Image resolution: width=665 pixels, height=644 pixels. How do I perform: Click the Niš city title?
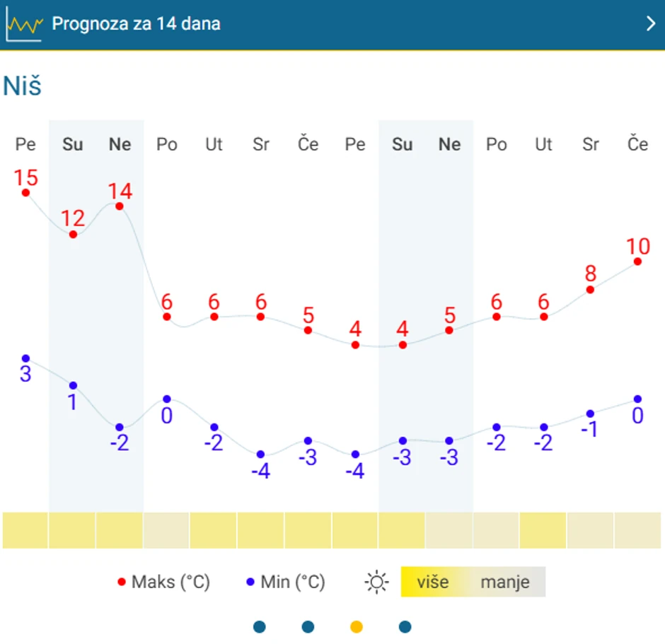pos(22,86)
